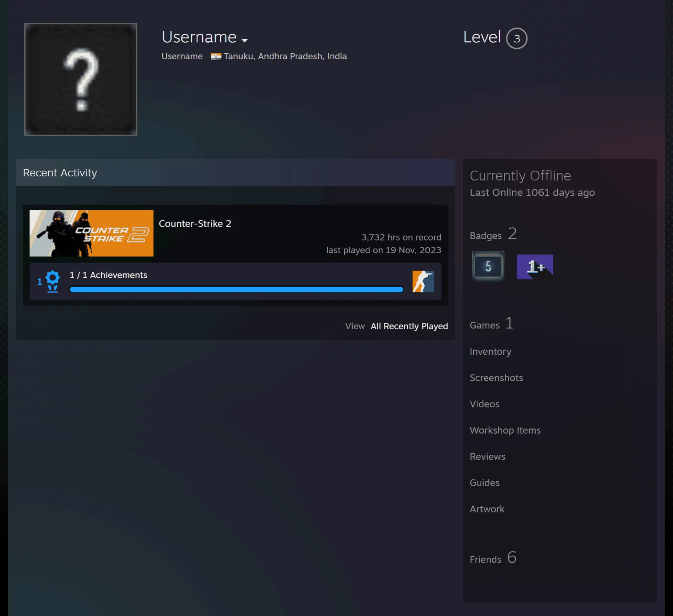This screenshot has width=673, height=616.
Task: Open the Counter-Strike achievement icon thumbnail
Action: [x=423, y=281]
